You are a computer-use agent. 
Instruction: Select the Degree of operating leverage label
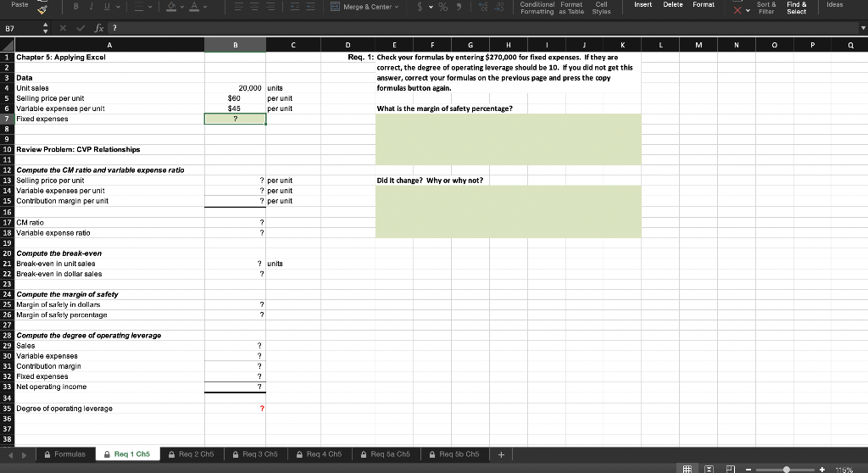[64, 409]
